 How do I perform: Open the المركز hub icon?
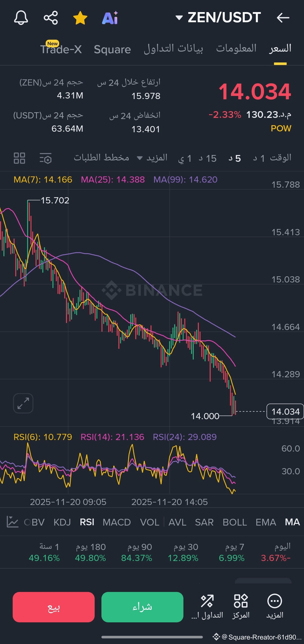point(241,606)
